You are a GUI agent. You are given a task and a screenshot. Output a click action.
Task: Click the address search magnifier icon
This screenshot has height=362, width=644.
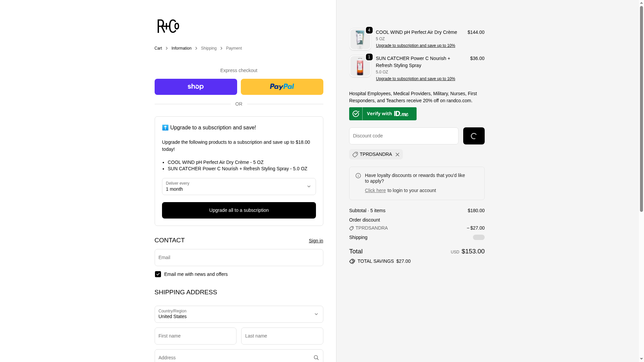pos(316,358)
